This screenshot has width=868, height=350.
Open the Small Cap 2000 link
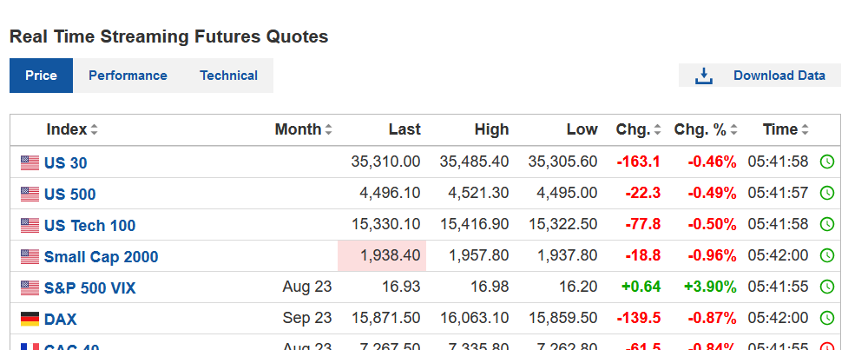[101, 257]
